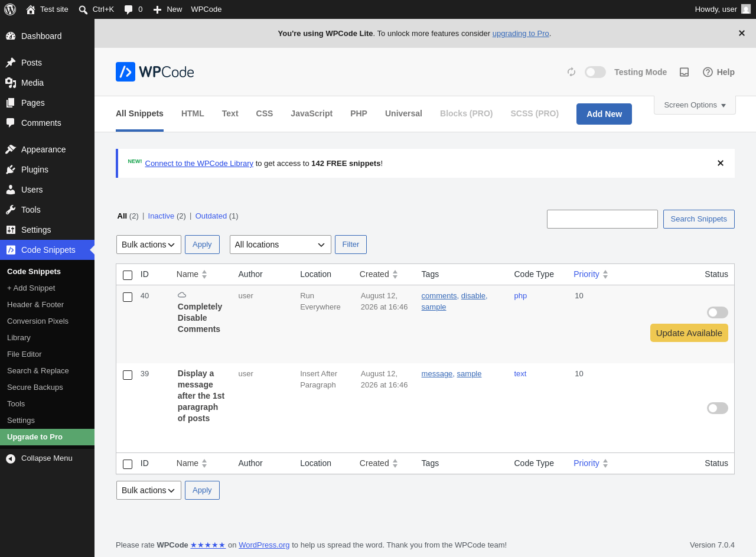Image resolution: width=756 pixels, height=557 pixels.
Task: Click the plus New icon in admin bar
Action: pyautogui.click(x=157, y=9)
